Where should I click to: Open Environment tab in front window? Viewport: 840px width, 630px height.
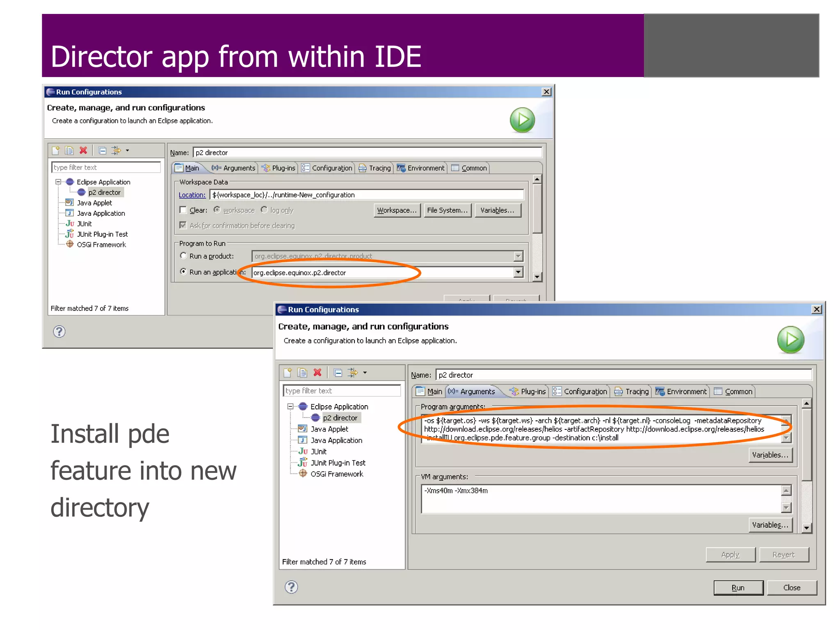pyautogui.click(x=681, y=391)
